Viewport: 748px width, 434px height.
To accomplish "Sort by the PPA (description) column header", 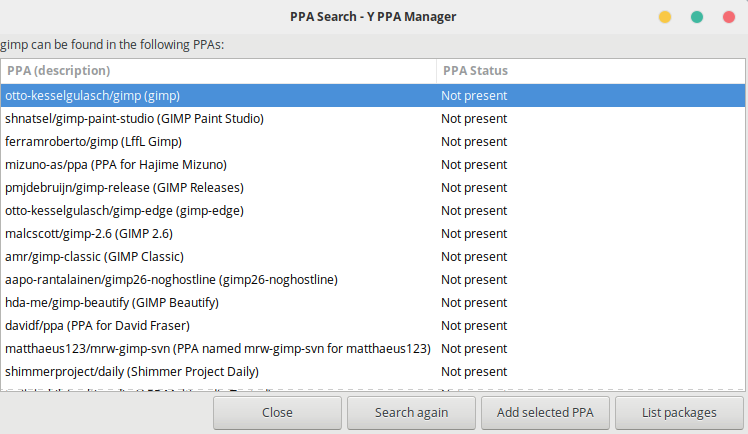I will 218,71.
